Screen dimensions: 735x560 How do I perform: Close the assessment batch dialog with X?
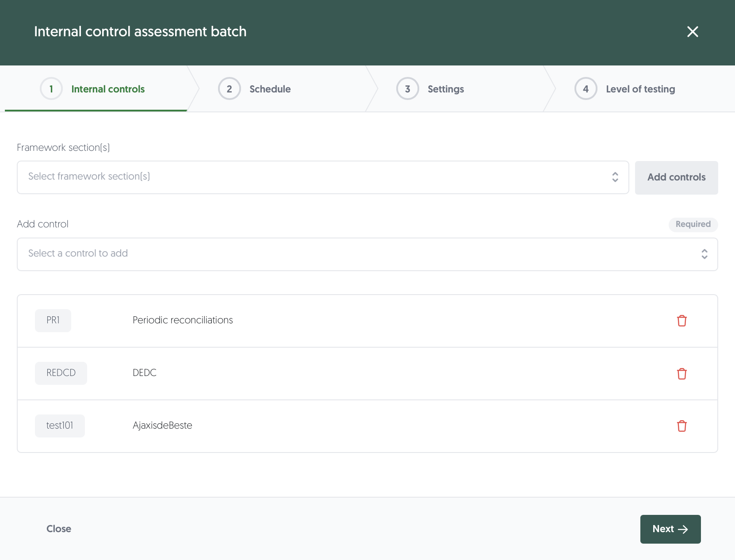pos(693,31)
